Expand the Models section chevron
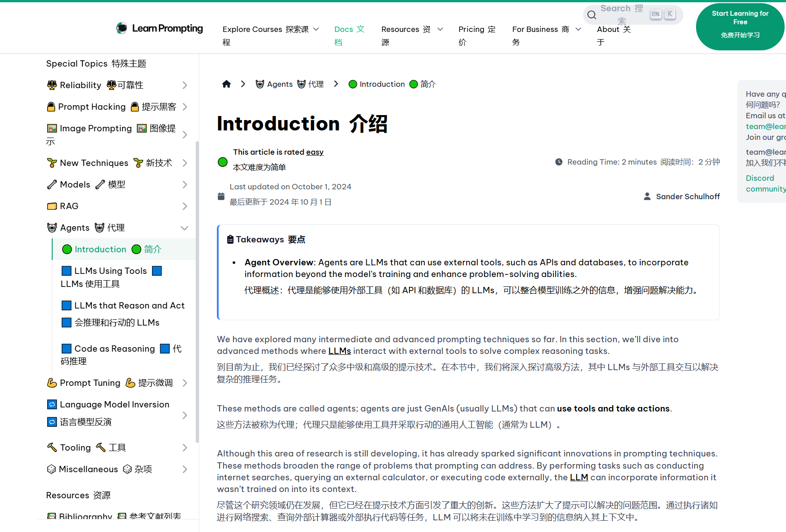The height and width of the screenshot is (532, 786). [184, 184]
